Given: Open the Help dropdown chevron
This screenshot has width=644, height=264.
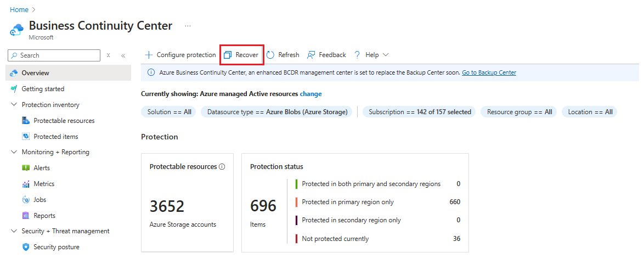Looking at the screenshot, I should click(385, 55).
